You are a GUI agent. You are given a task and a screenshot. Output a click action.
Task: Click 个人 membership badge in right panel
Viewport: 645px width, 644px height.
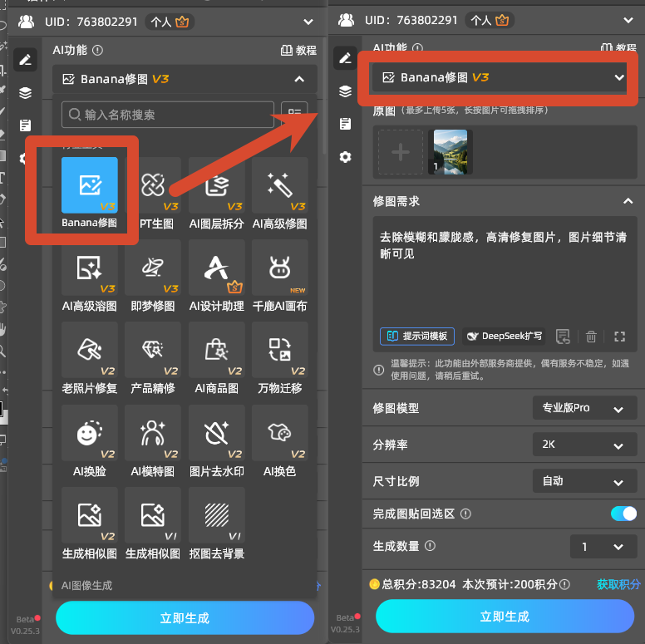[x=490, y=20]
